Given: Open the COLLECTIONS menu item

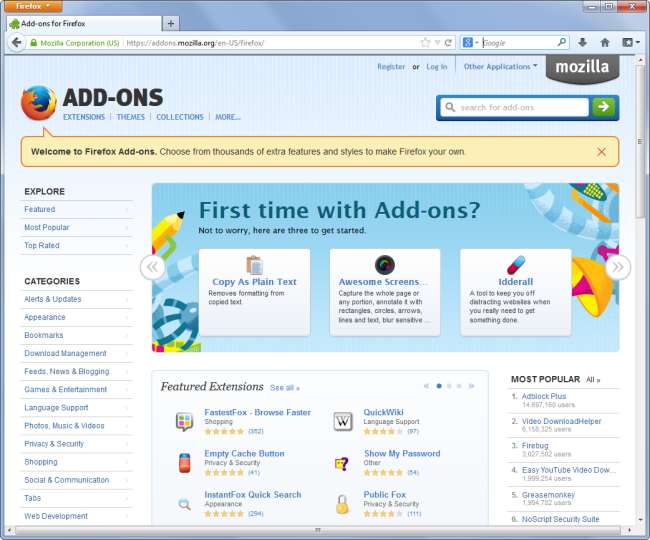Looking at the screenshot, I should coord(180,117).
